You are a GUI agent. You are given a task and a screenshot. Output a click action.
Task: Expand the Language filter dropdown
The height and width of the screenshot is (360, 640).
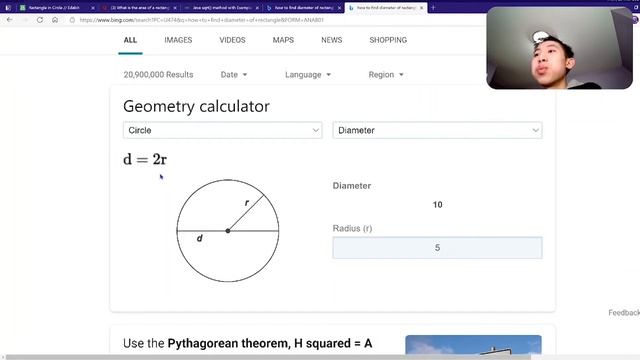[x=308, y=75]
